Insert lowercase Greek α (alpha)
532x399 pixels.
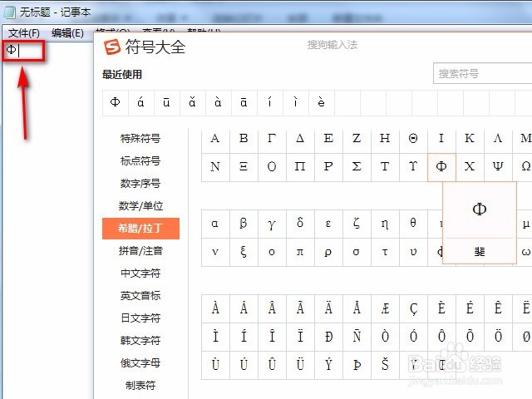(215, 224)
